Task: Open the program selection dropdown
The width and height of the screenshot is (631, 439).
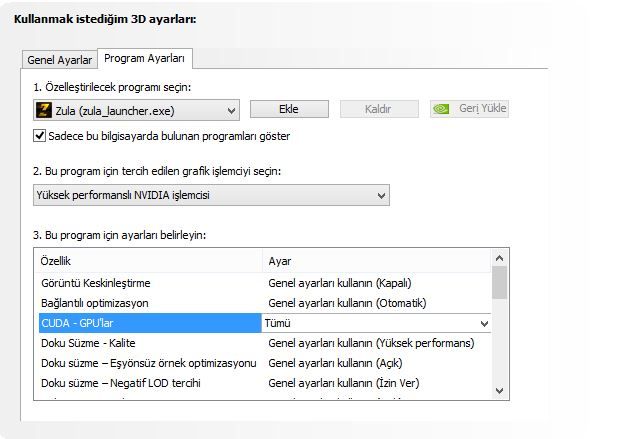Action: tap(231, 110)
